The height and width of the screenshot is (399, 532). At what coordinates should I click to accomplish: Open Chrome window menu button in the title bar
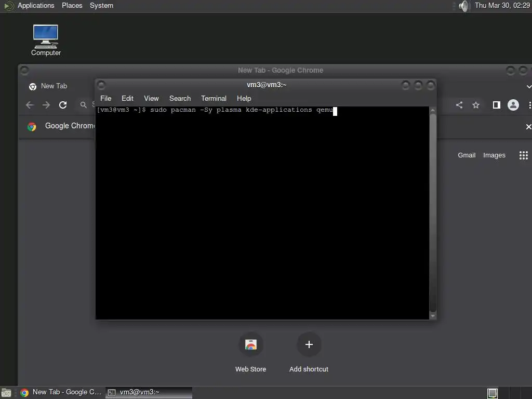(24, 70)
